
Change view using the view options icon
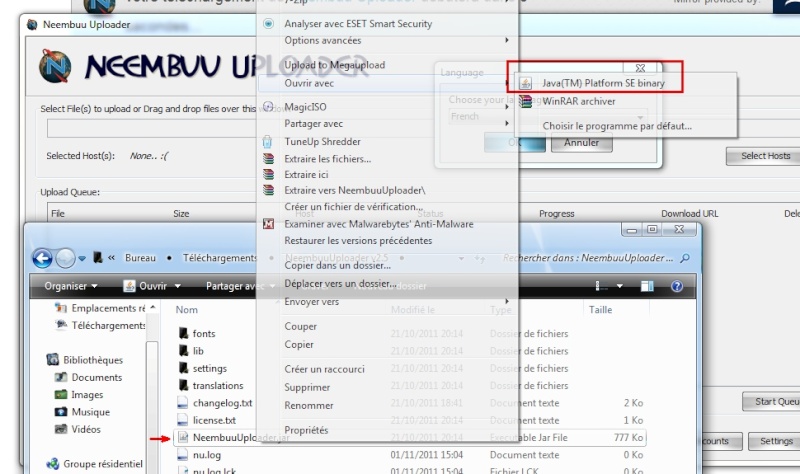tap(602, 286)
